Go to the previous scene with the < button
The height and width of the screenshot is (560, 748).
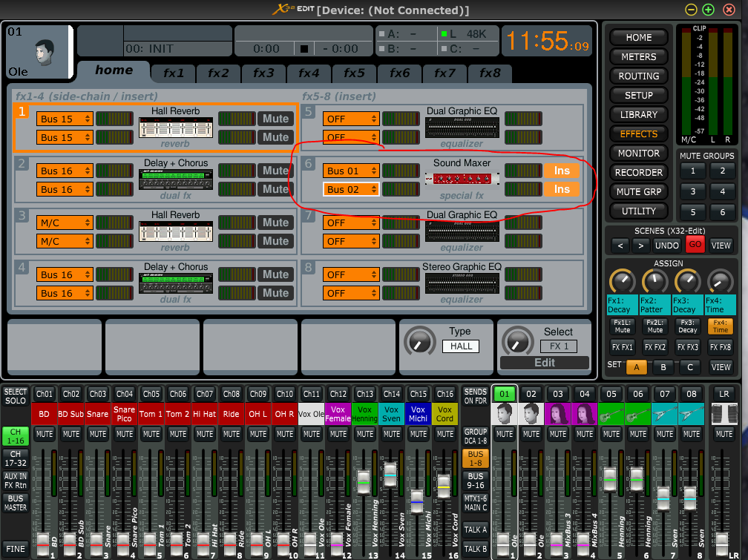click(620, 246)
